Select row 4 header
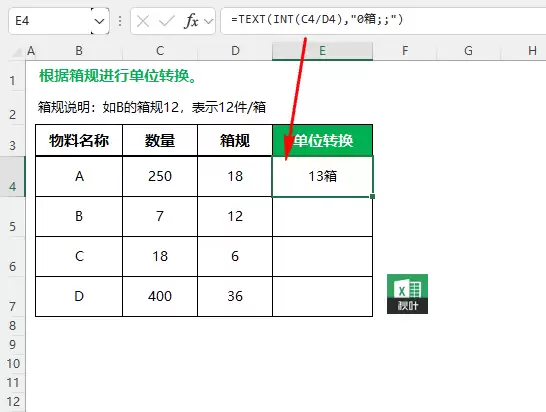This screenshot has width=546, height=412. coord(13,176)
